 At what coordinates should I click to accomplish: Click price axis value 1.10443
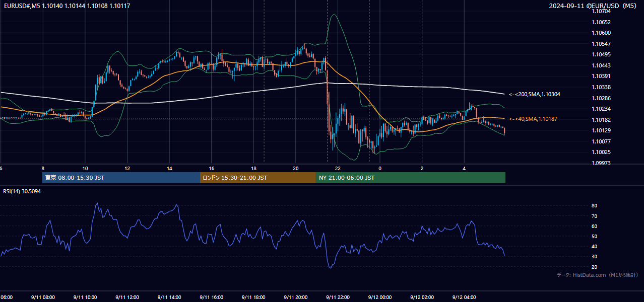(x=602, y=65)
